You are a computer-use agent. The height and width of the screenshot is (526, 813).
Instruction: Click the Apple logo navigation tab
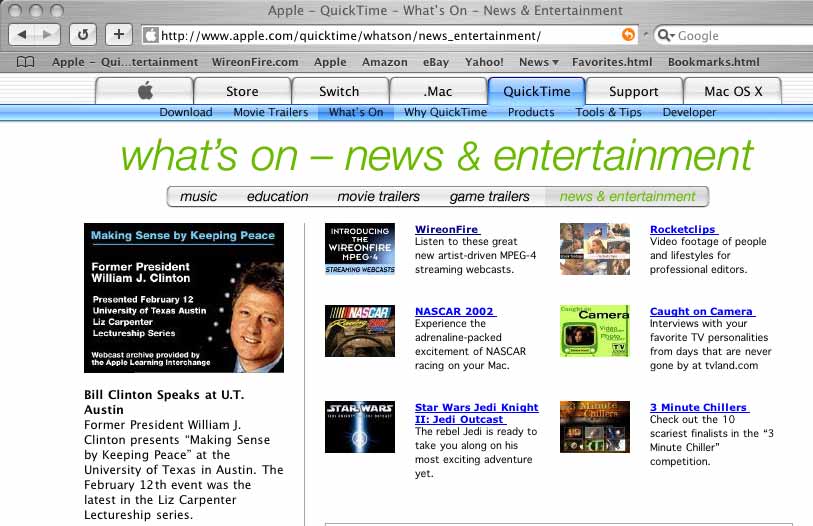click(145, 91)
